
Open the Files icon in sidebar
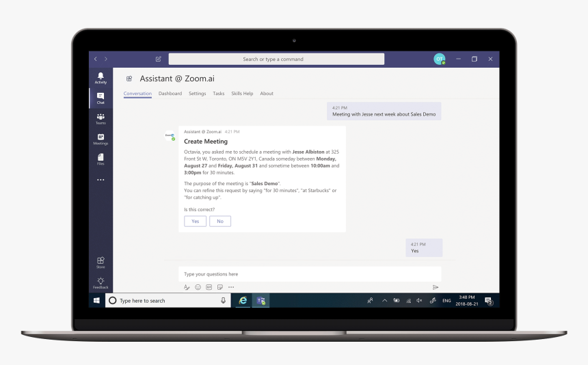click(101, 159)
